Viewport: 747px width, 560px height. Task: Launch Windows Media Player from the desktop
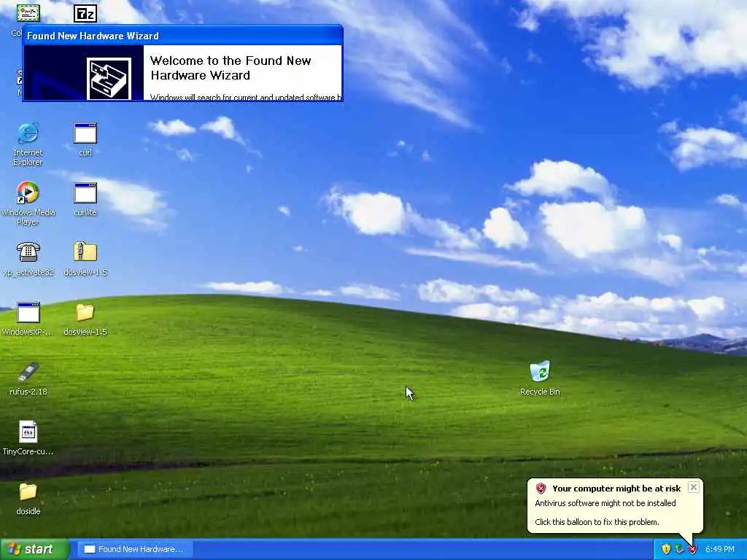(x=28, y=192)
